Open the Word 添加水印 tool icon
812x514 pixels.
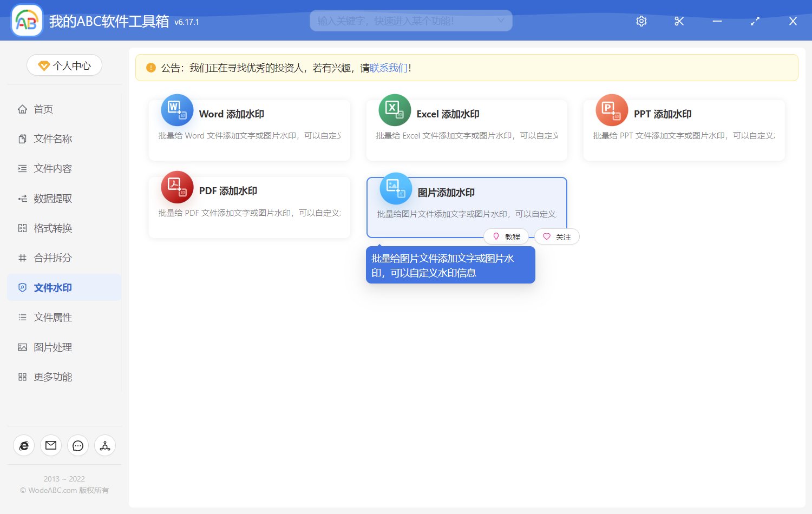(176, 110)
